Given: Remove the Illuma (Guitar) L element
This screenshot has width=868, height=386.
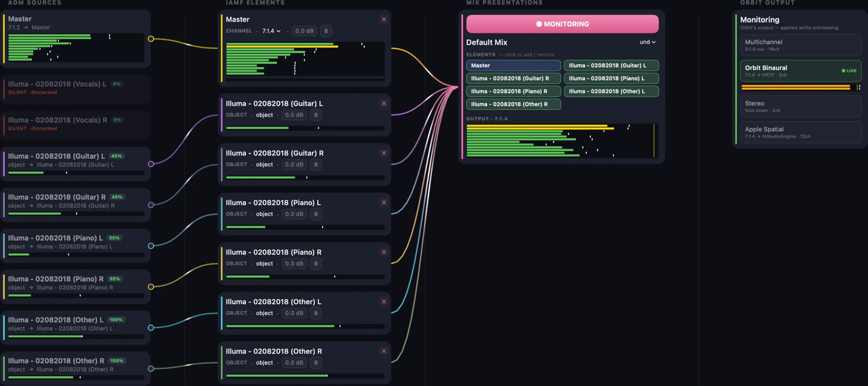Looking at the screenshot, I should 384,104.
